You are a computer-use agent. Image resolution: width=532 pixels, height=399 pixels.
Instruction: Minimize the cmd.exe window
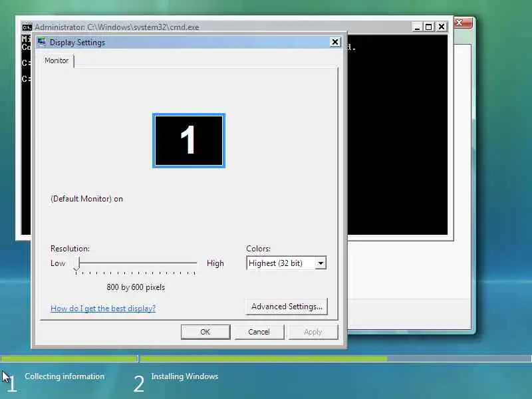[x=417, y=27]
